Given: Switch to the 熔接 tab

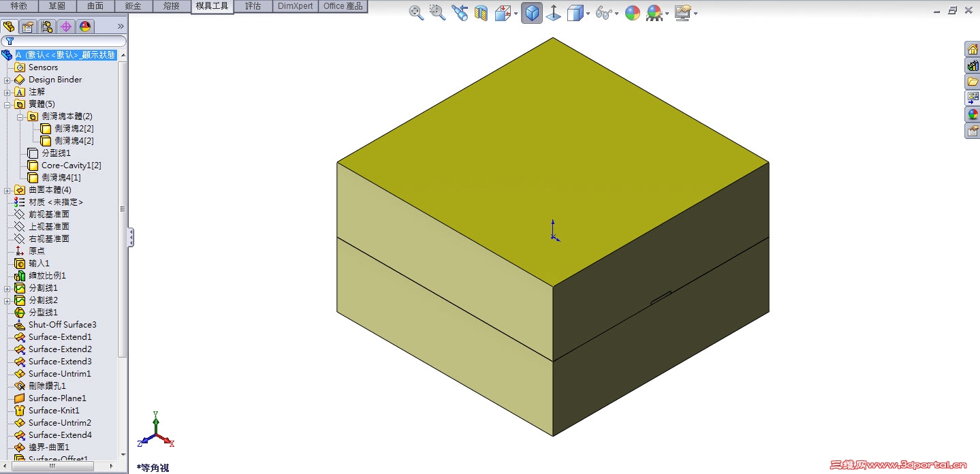Looking at the screenshot, I should pos(172,6).
